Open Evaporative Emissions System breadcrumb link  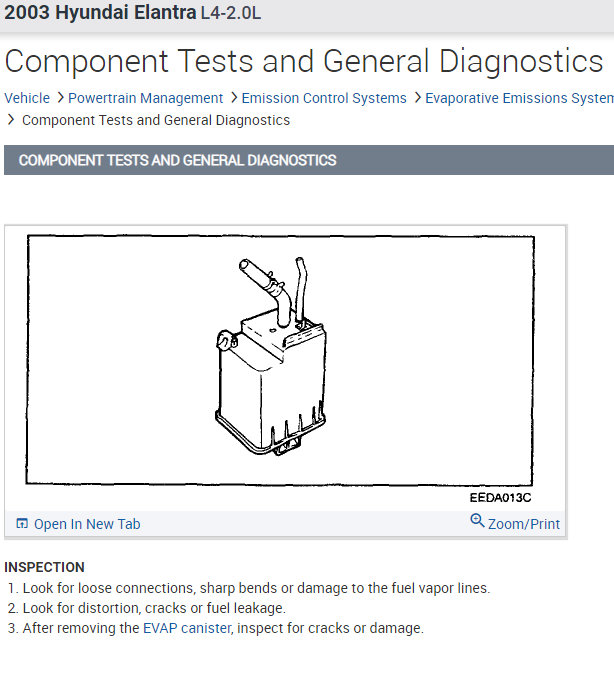pos(519,98)
